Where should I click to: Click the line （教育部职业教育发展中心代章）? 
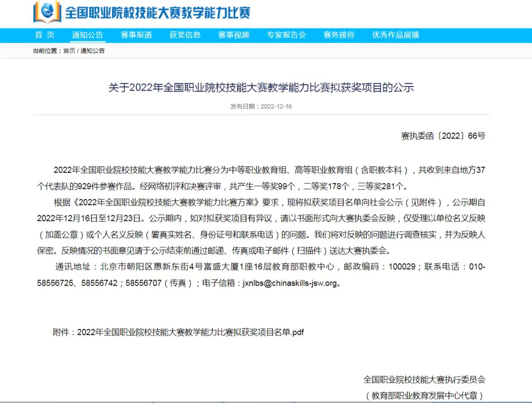tap(424, 395)
